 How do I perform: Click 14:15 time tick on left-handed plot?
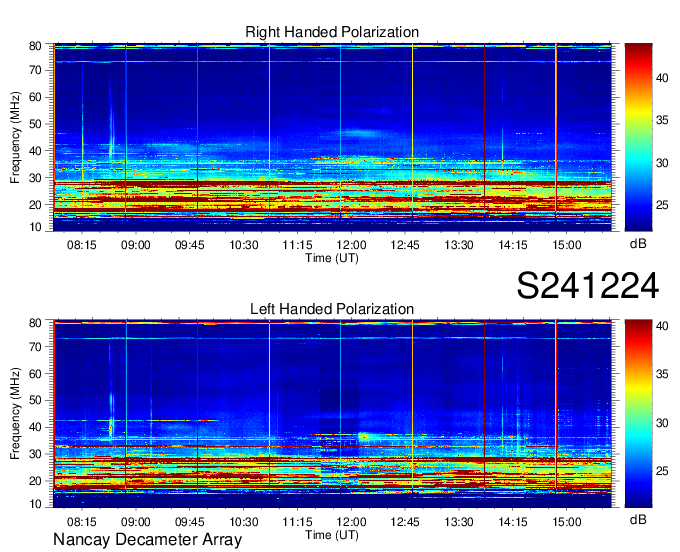click(x=513, y=522)
